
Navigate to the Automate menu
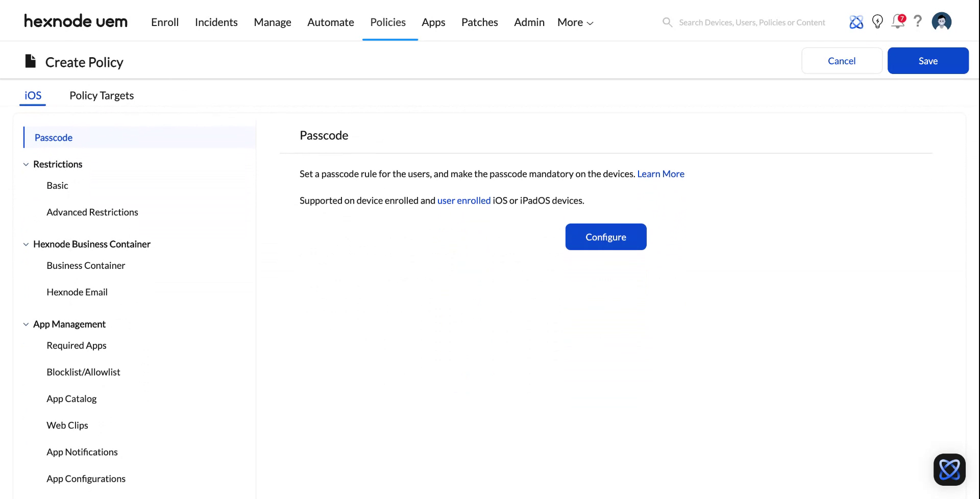(330, 22)
